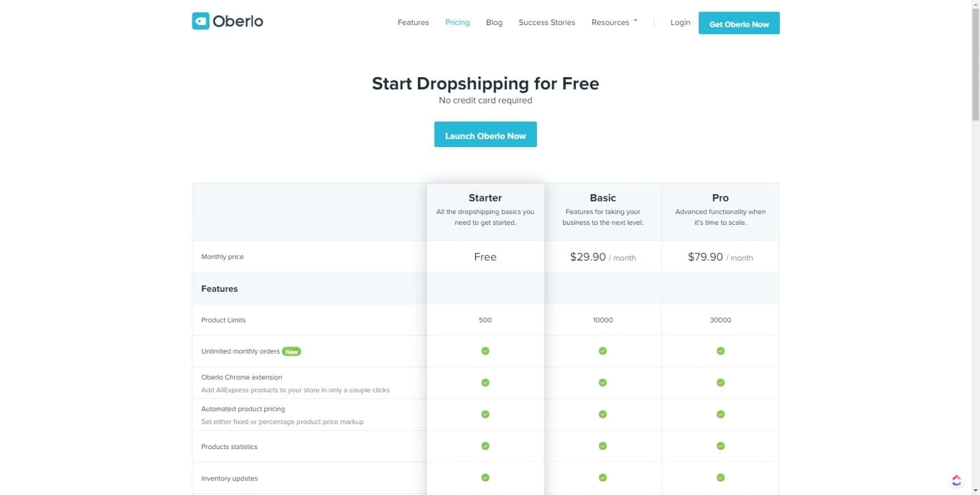The width and height of the screenshot is (980, 495).
Task: Click Pro checkmark for Automated product pricing
Action: [x=720, y=414]
